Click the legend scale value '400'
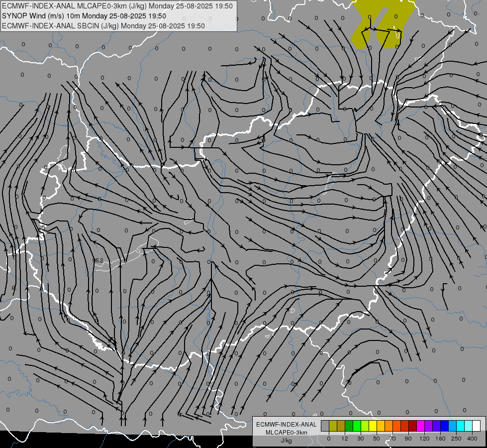Image resolution: width=487 pixels, height=448 pixels. tap(472, 439)
